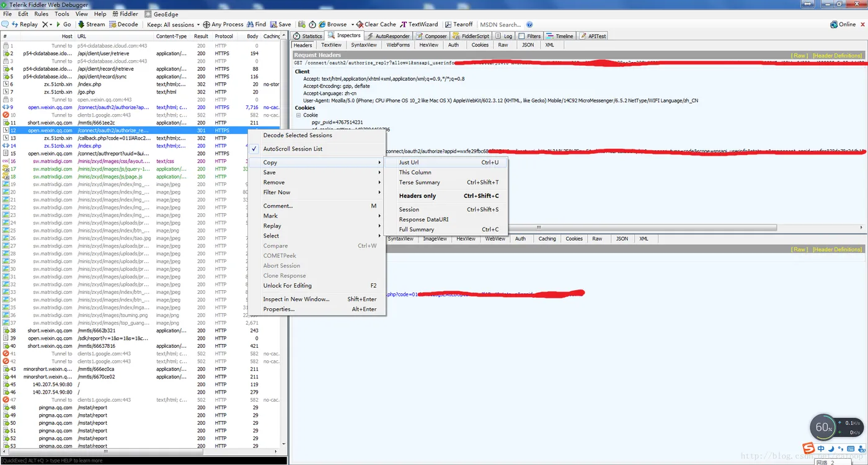Viewport: 868px width, 465px height.
Task: Expand the Replay submenu in context menu
Action: coord(316,226)
